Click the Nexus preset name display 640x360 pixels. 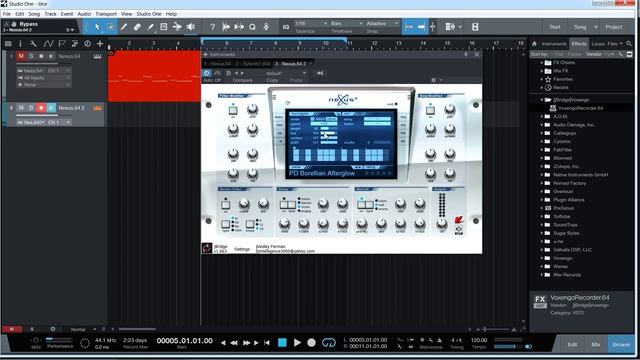pyautogui.click(x=322, y=173)
